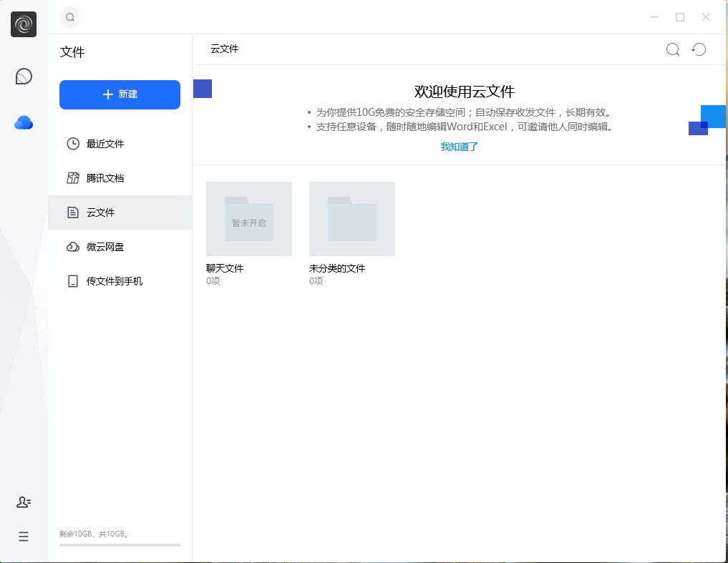
Task: Click the 新建 new button
Action: point(120,94)
